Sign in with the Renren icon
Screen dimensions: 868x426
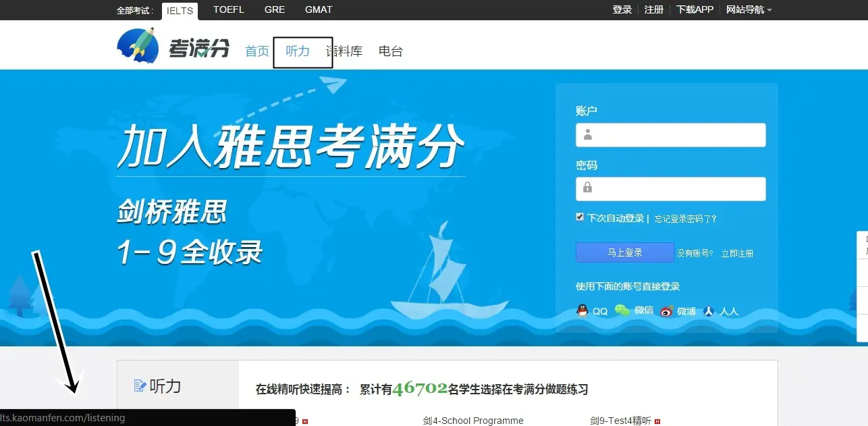click(x=709, y=311)
